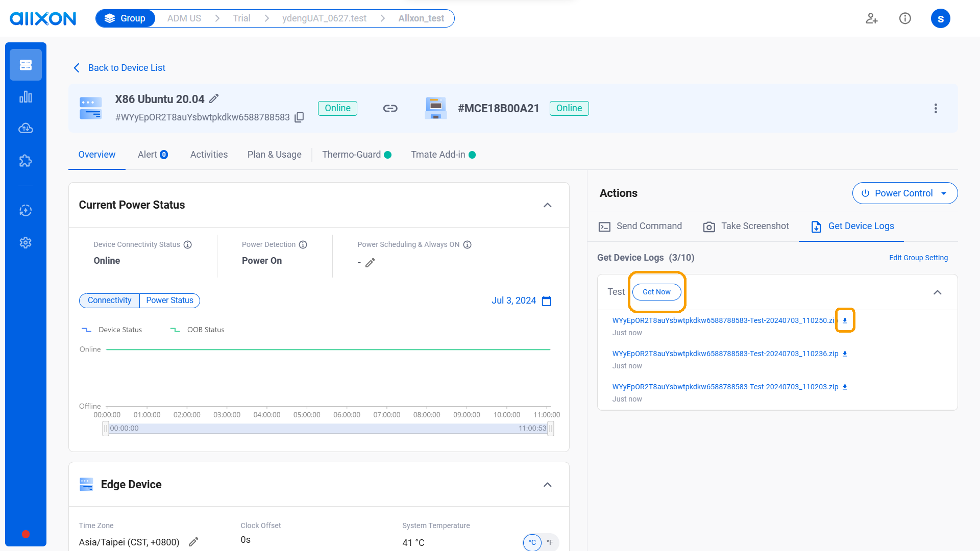This screenshot has width=980, height=551.
Task: Click the #MCE18B00A21 OOB device name
Action: [498, 108]
